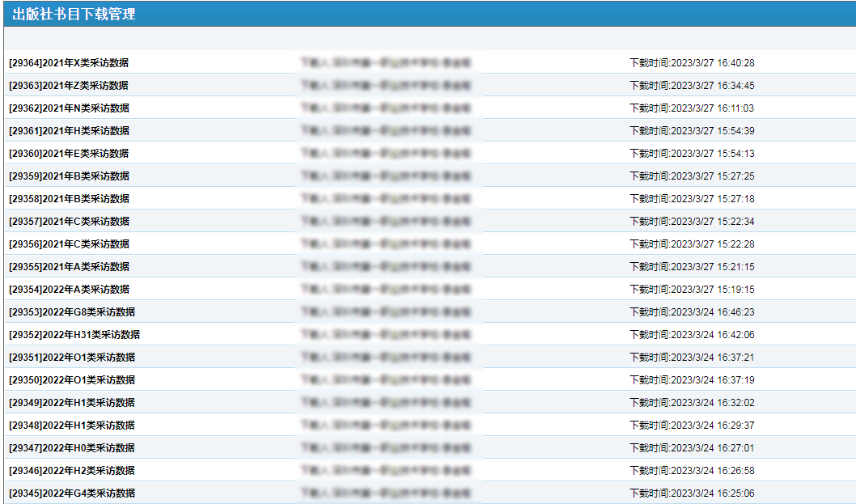
Task: Open entry [29363] 2021年Z类采访数据
Action: click(x=69, y=86)
